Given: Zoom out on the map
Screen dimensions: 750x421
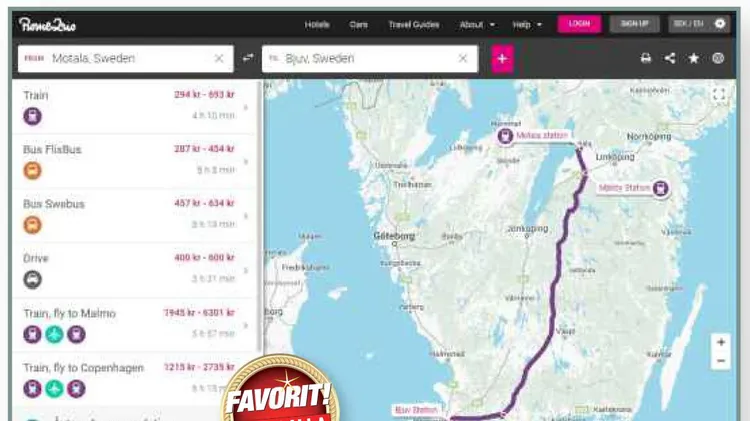Looking at the screenshot, I should 721,361.
